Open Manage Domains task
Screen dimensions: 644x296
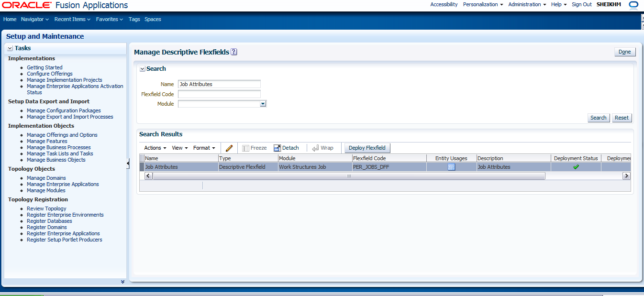coord(46,178)
